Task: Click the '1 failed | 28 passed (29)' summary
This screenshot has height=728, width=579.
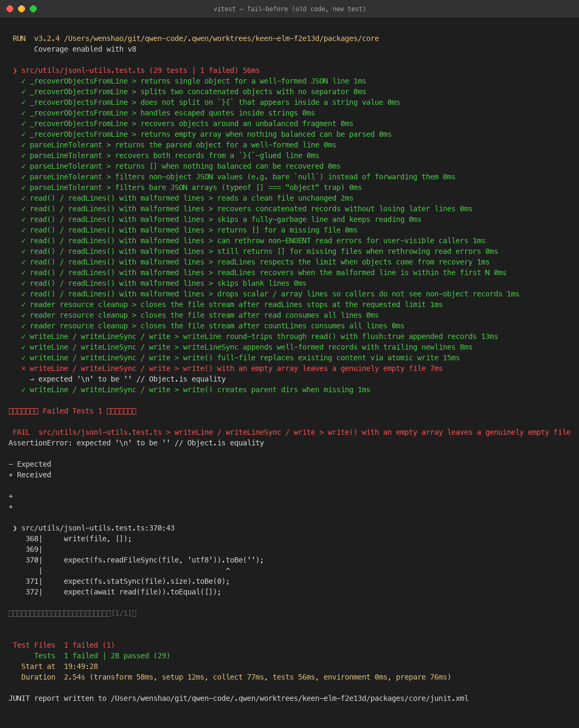Action: pyautogui.click(x=117, y=656)
